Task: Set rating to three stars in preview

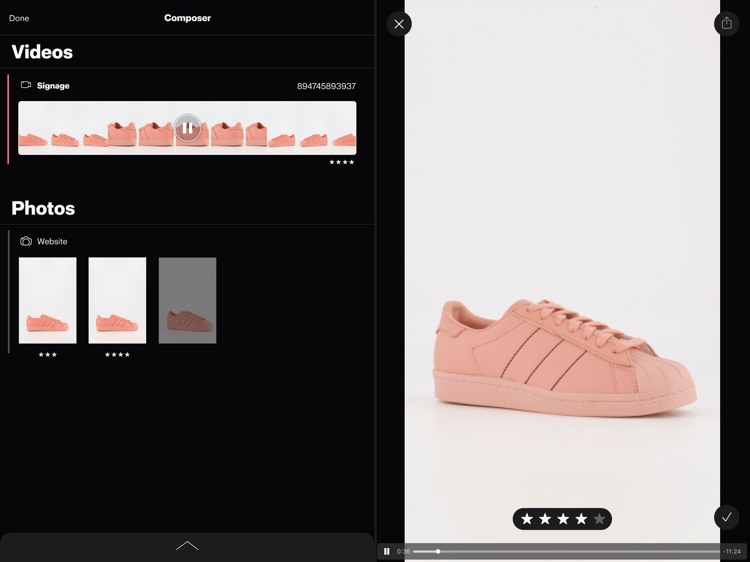Action: [x=563, y=519]
